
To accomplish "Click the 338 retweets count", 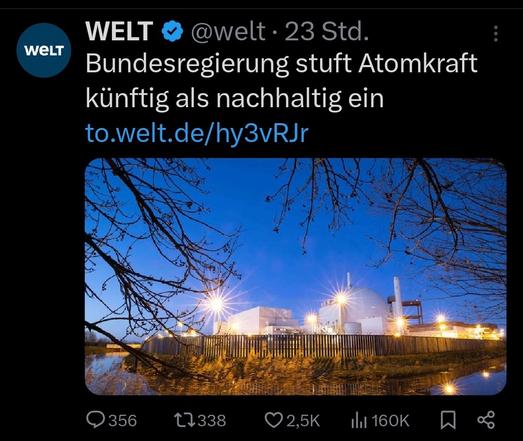I will (211, 421).
